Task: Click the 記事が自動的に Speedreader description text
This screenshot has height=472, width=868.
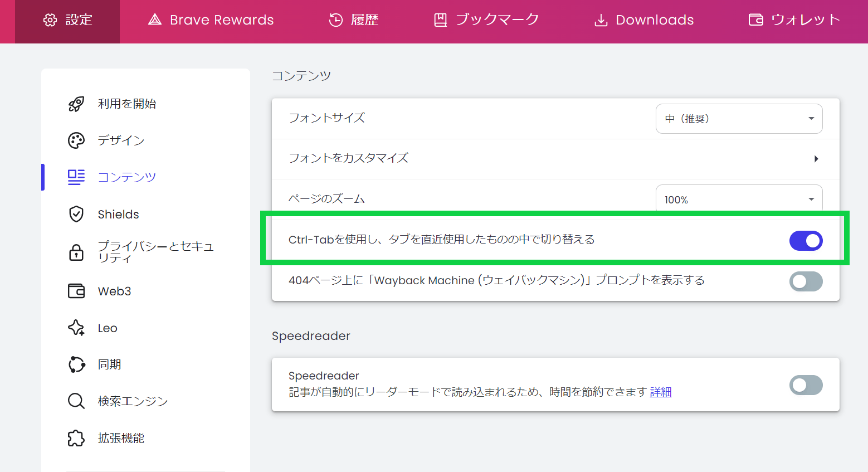Action: coord(467,392)
